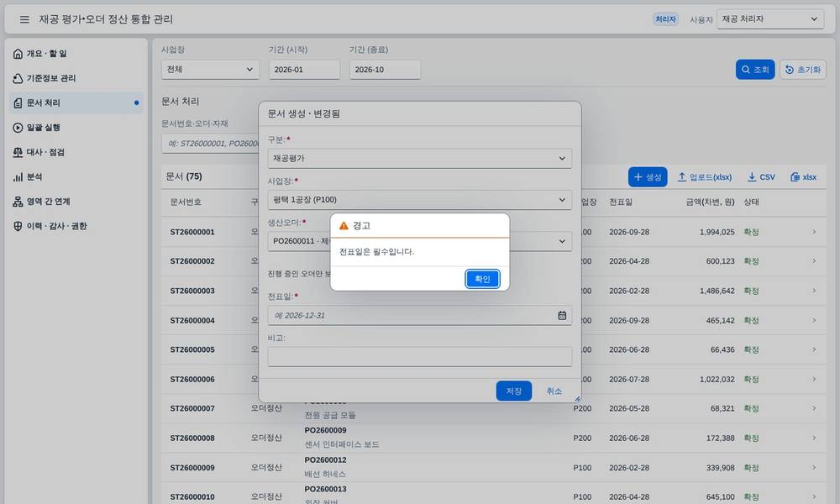
Task: Click the 취소 cancel button
Action: click(554, 391)
